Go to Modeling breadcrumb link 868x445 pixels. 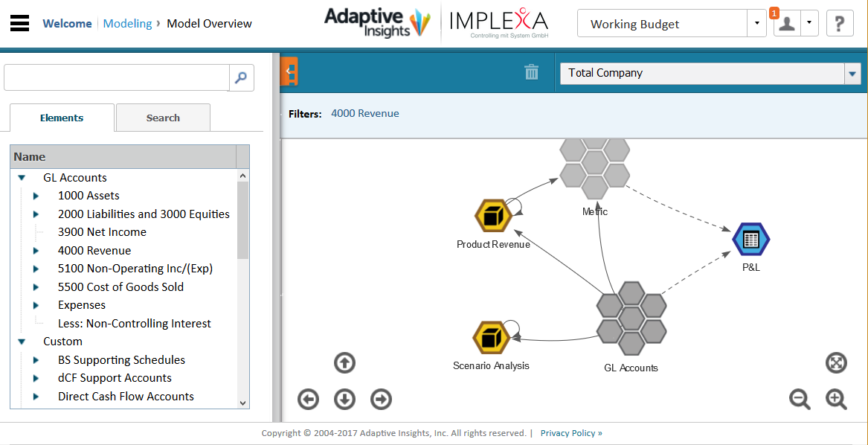point(127,24)
